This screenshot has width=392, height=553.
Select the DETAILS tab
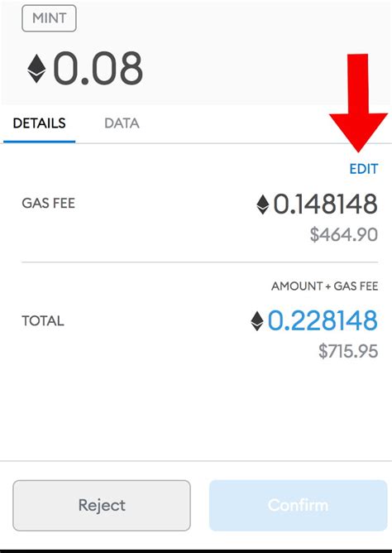[x=39, y=123]
